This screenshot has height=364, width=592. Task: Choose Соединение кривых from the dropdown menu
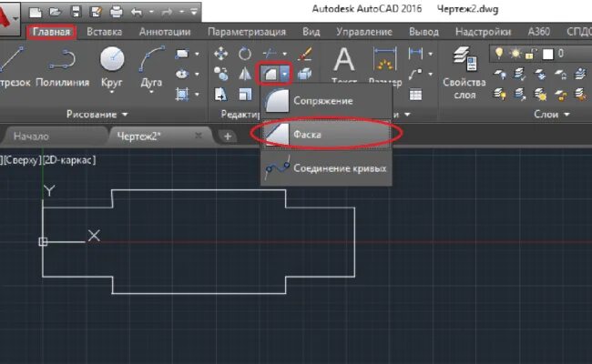click(326, 167)
